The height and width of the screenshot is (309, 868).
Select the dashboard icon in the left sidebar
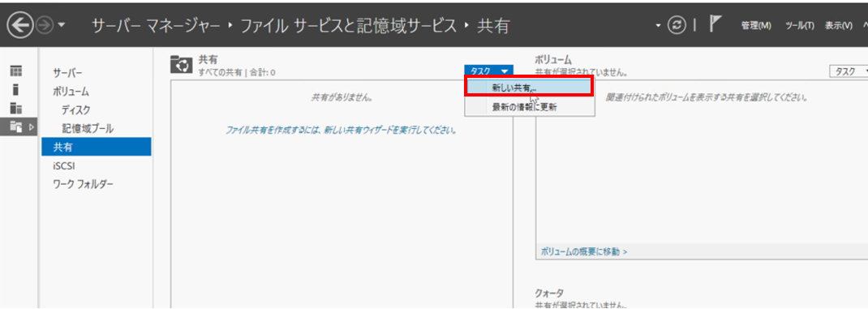pos(16,71)
